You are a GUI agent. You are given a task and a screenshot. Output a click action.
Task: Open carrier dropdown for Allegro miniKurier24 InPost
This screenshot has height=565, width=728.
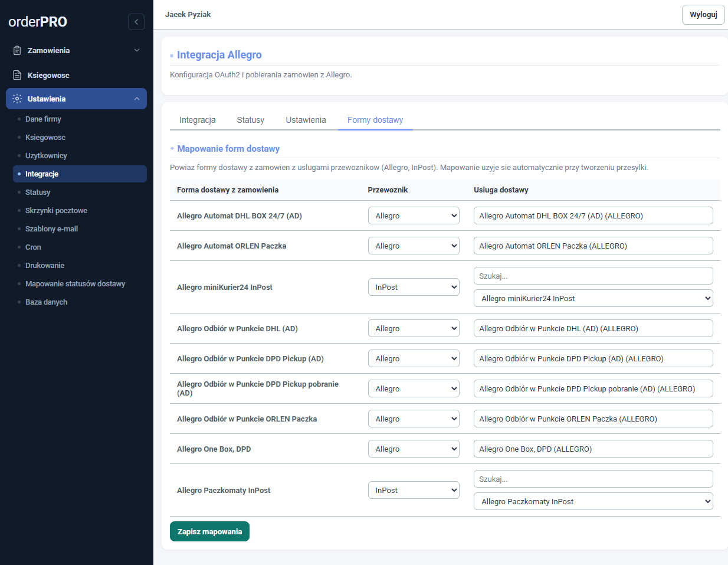(x=414, y=288)
